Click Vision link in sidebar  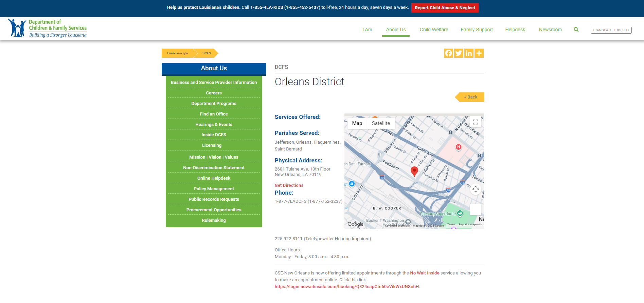point(215,157)
